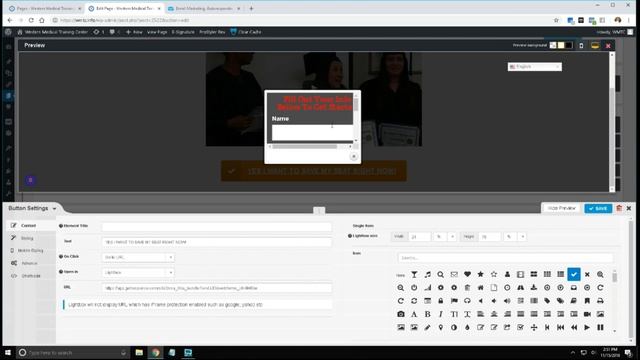This screenshot has width=640, height=360.
Task: Expand the Button Settings dropdown arrow
Action: [x=54, y=209]
